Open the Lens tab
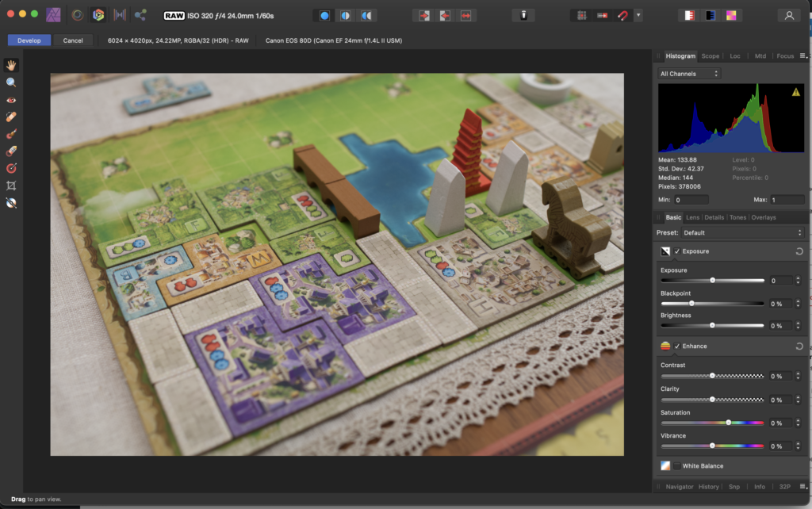 pos(692,217)
